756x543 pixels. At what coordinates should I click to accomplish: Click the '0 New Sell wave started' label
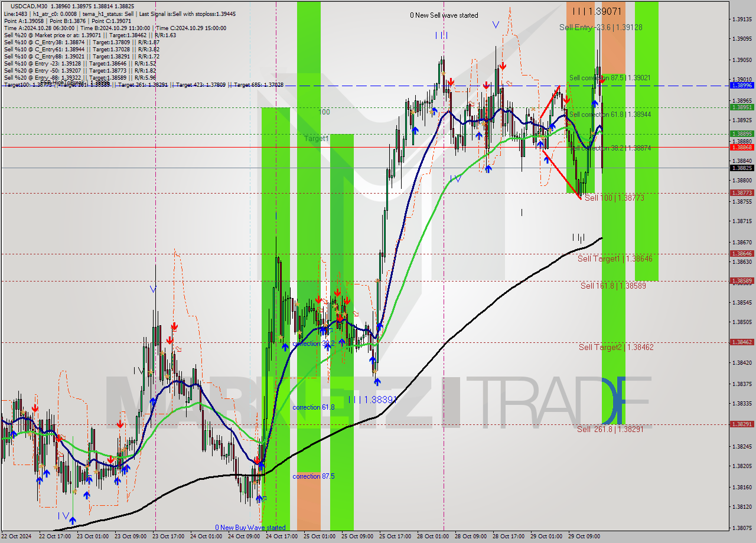[x=444, y=15]
